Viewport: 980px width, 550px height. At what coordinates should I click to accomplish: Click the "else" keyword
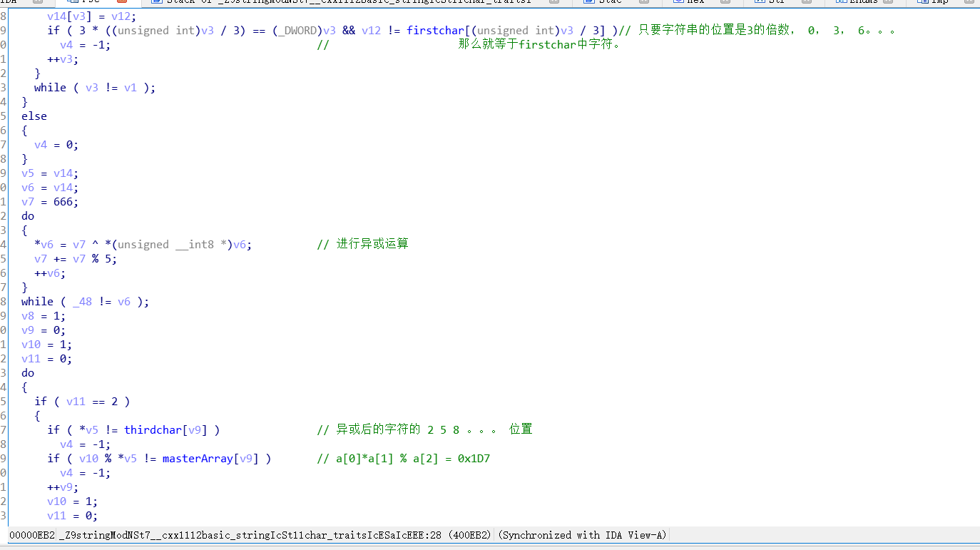pyautogui.click(x=34, y=116)
